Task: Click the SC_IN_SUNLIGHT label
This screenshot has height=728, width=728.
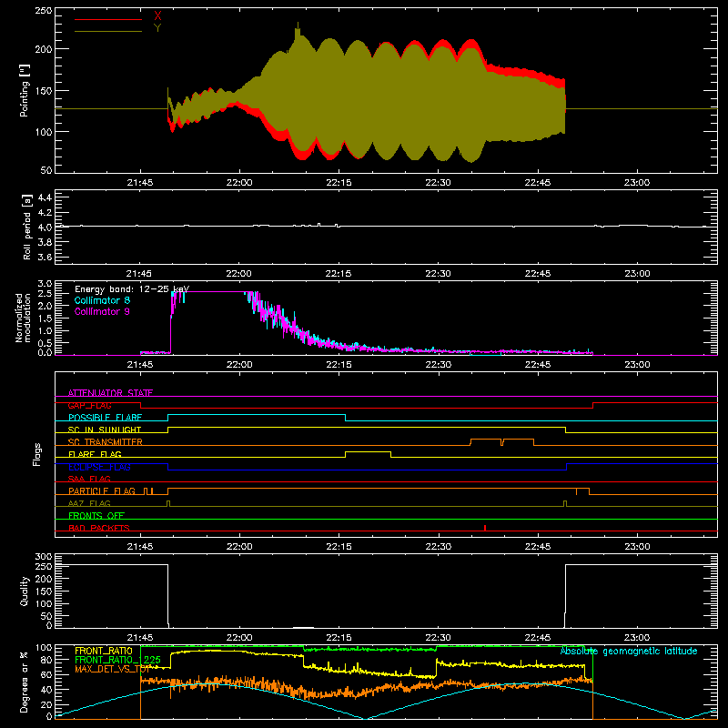Action: [x=105, y=430]
